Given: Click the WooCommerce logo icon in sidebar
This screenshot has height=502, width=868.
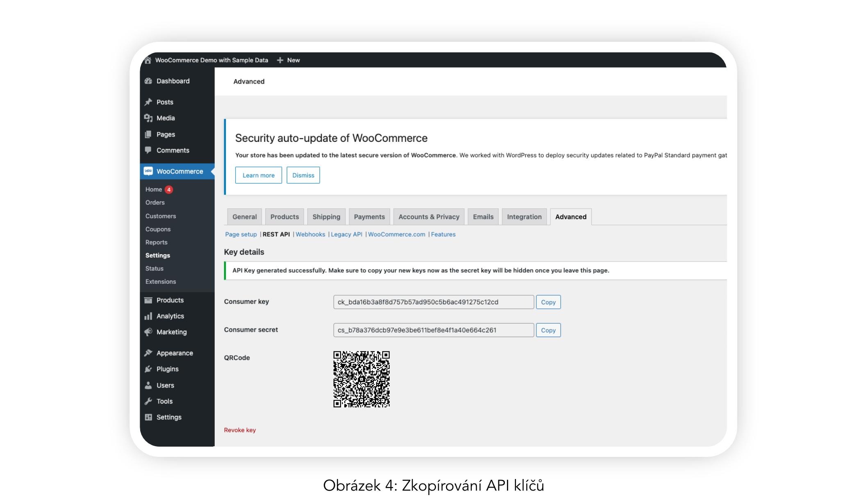Looking at the screenshot, I should click(x=148, y=171).
